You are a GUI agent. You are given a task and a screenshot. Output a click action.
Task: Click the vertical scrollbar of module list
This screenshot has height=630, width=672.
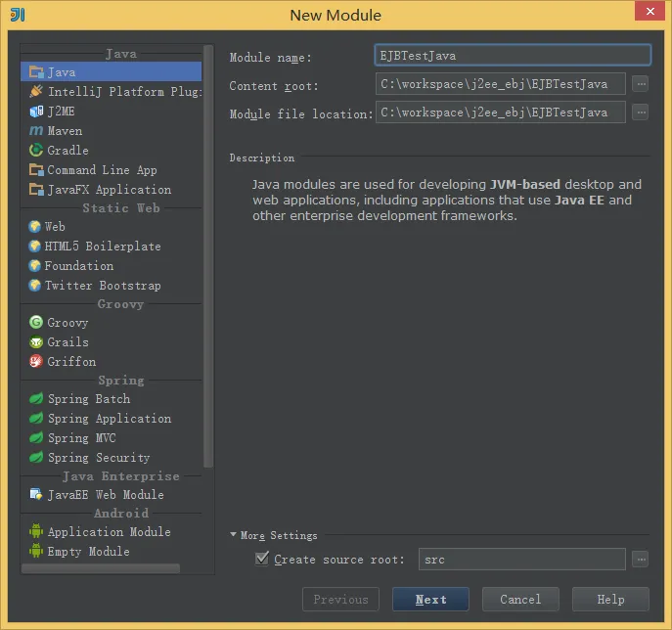point(208,256)
